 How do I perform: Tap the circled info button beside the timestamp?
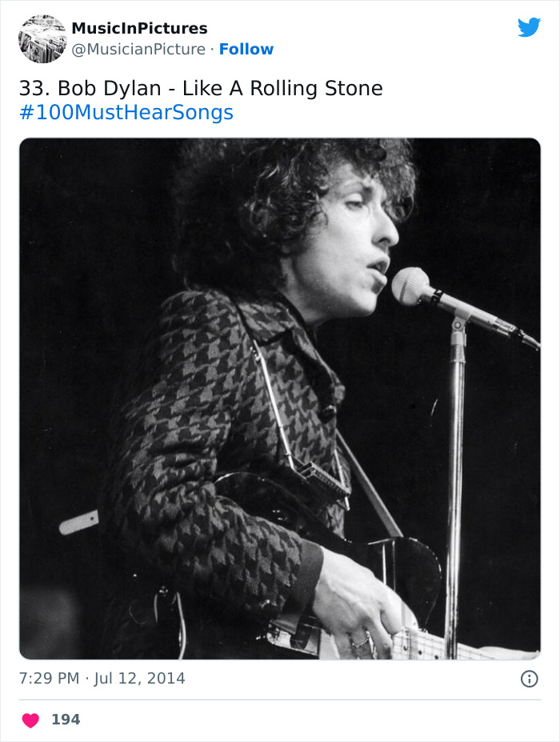click(x=531, y=677)
